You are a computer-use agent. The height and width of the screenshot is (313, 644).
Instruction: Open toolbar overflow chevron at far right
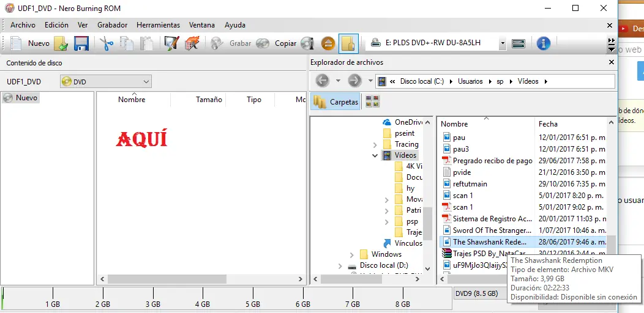611,44
